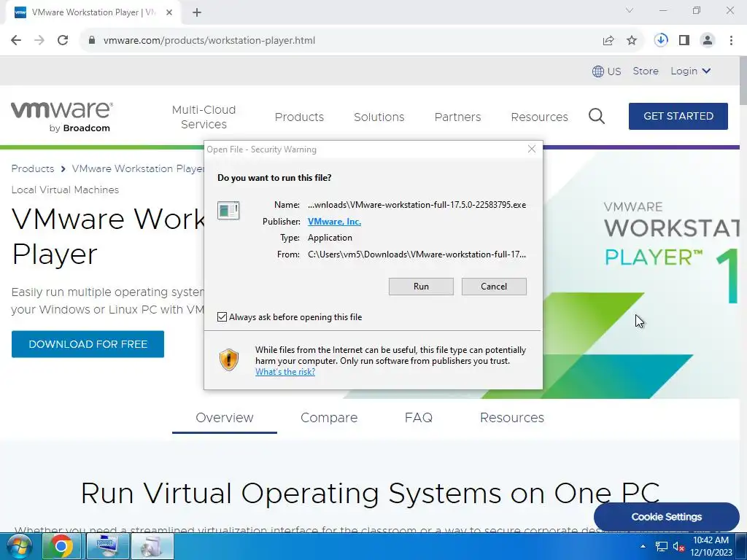The width and height of the screenshot is (747, 560).
Task: Click the page vertical scrollbar thumb
Action: tap(743, 81)
